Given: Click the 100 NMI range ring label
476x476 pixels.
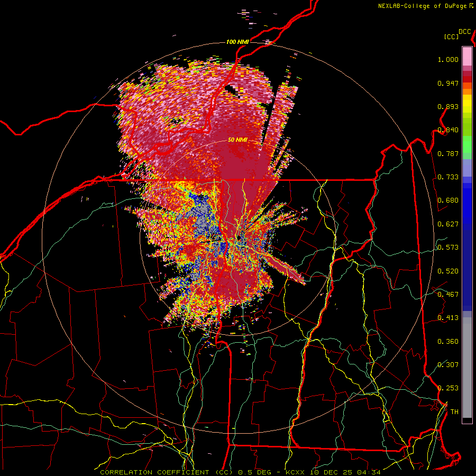Looking at the screenshot, I should (x=237, y=42).
